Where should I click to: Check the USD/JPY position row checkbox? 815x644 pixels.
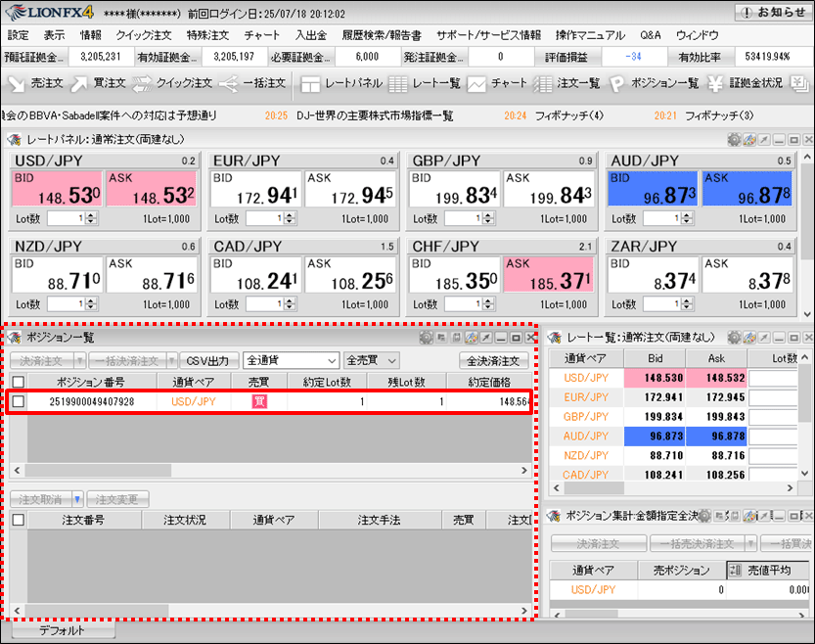(x=18, y=401)
